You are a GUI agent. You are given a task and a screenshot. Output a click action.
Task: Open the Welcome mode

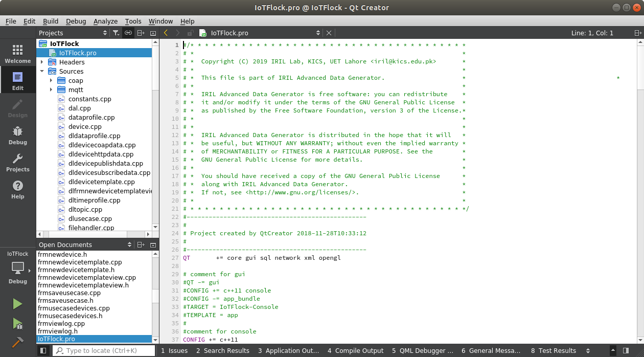point(18,53)
